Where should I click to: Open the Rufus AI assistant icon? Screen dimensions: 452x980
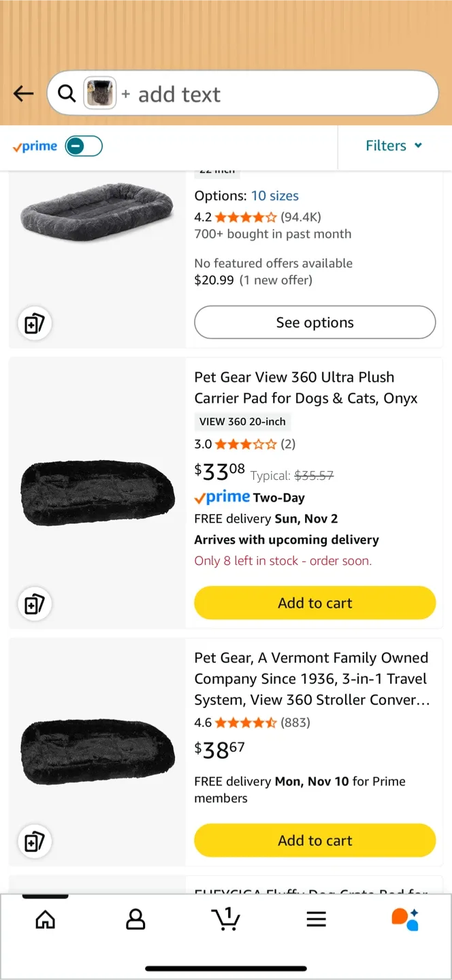(405, 919)
